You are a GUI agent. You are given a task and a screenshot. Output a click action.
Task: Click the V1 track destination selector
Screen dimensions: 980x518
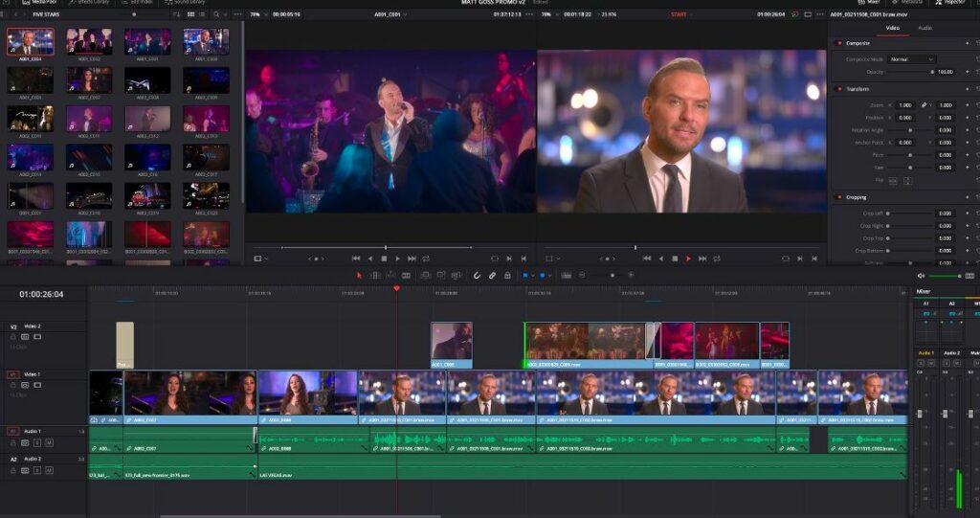13,374
